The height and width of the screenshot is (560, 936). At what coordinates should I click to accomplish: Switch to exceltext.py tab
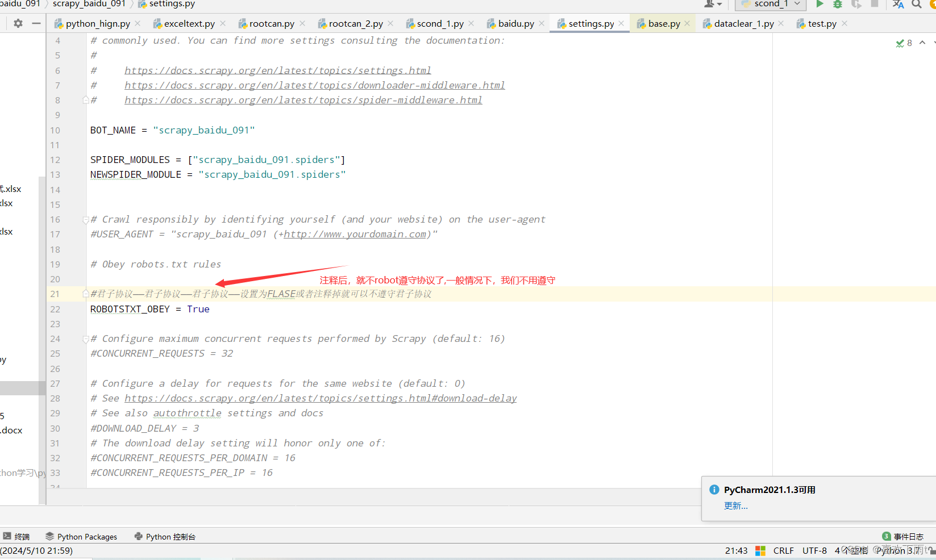click(x=189, y=24)
